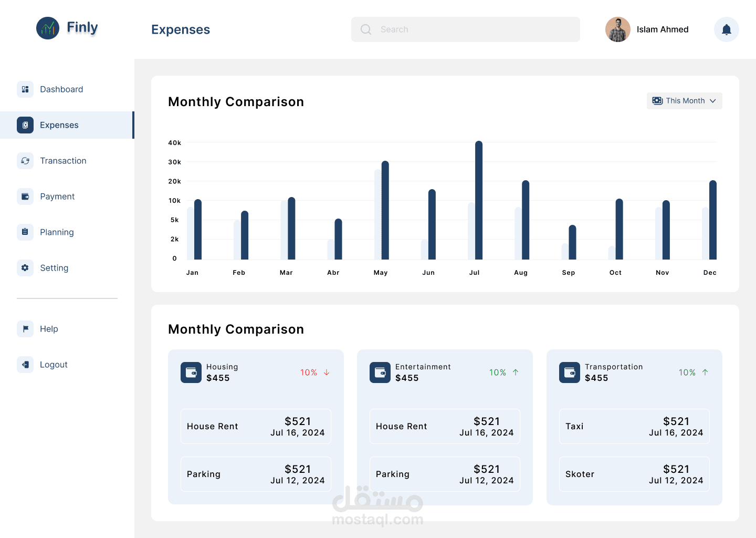Select Expenses in the sidebar
Screen dimensions: 756x538
67,125
